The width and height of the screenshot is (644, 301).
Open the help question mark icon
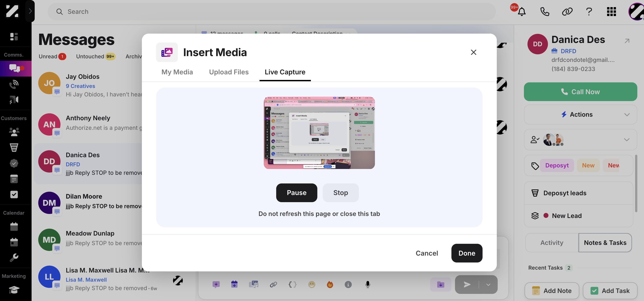tap(589, 12)
